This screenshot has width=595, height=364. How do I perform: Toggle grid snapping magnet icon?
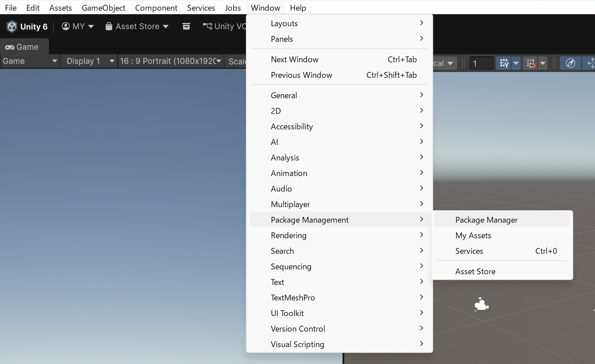531,63
